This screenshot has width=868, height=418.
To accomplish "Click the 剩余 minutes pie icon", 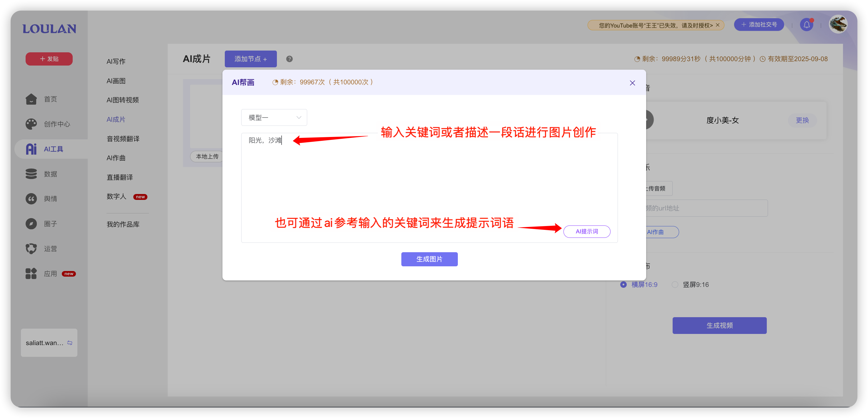I will point(637,59).
